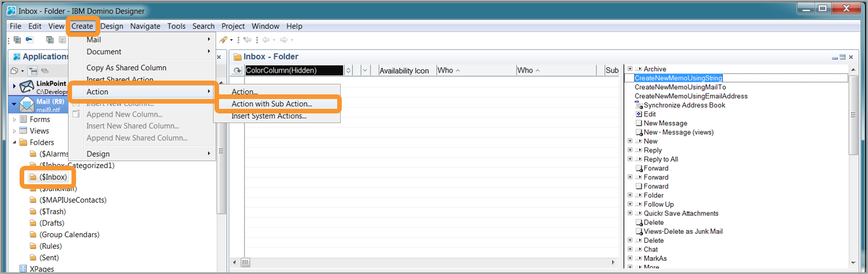Screen dimensions: 868x274
Task: Click the Views design element icon
Action: 24,131
